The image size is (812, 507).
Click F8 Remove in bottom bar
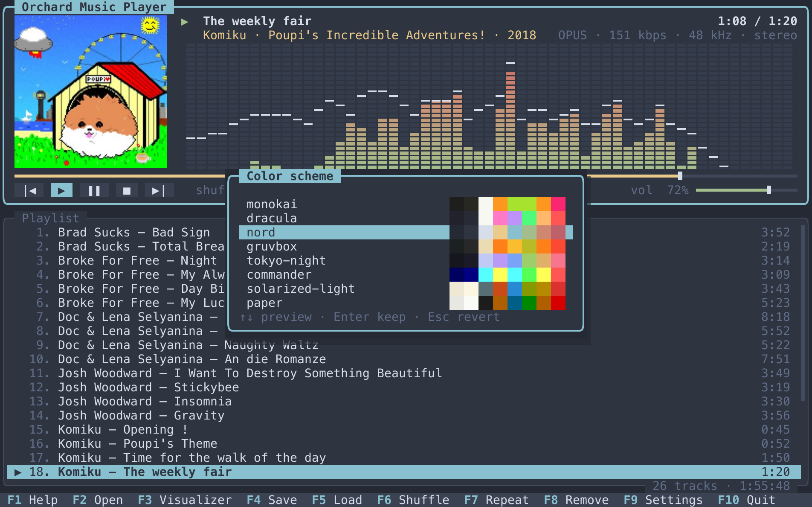point(576,500)
